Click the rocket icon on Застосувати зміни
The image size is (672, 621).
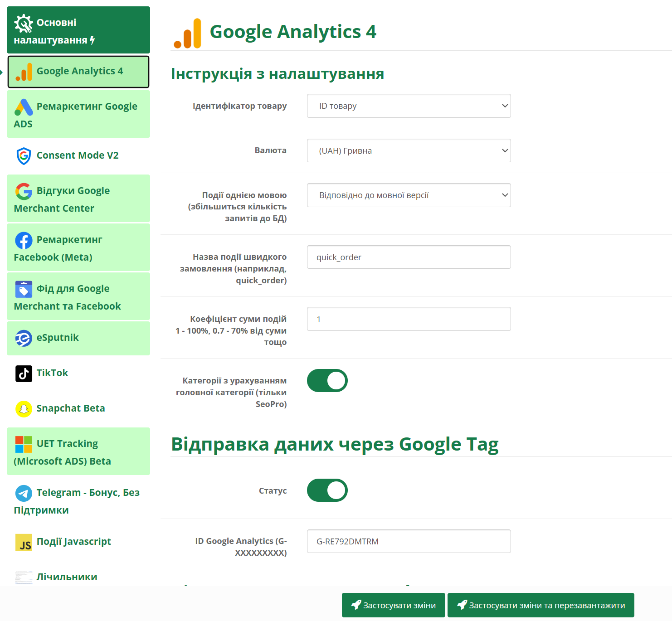356,605
